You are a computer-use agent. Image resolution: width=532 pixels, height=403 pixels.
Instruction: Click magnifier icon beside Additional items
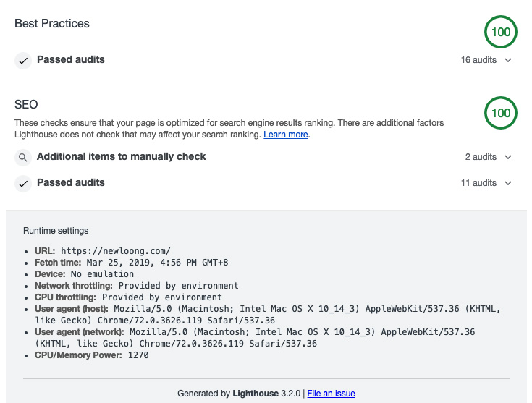23,157
